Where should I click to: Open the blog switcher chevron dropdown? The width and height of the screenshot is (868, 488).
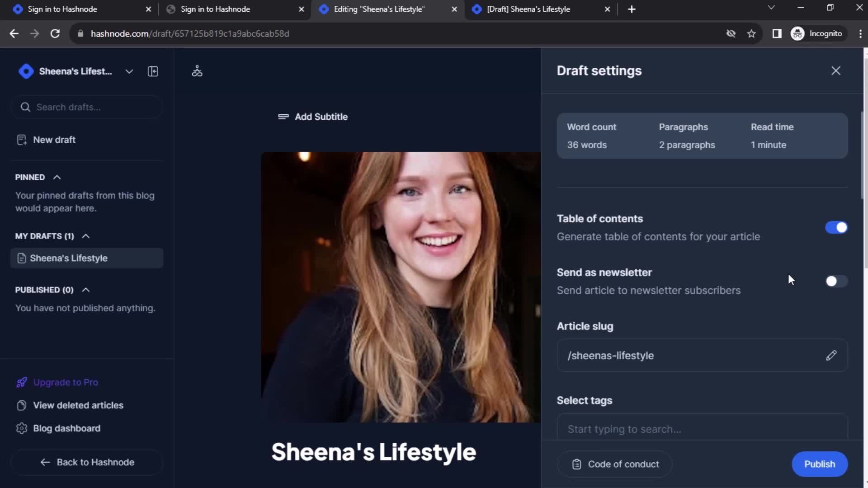click(x=129, y=71)
